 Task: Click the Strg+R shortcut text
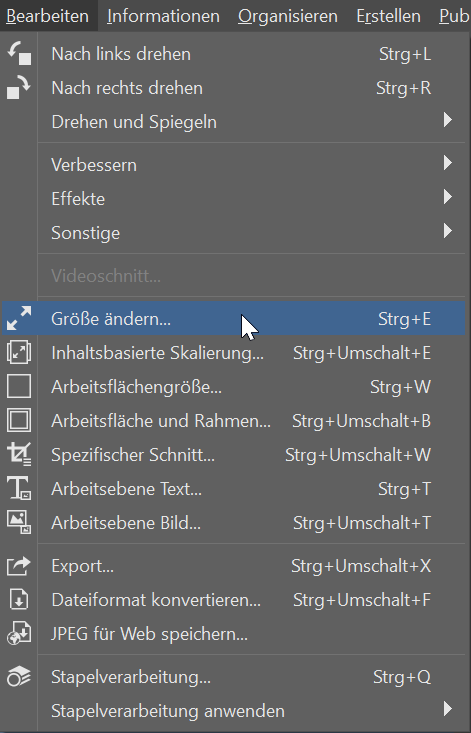(x=403, y=88)
